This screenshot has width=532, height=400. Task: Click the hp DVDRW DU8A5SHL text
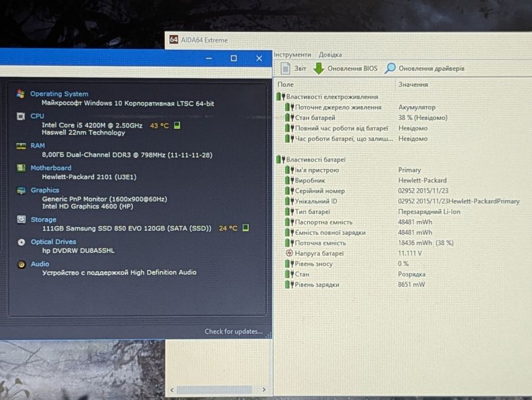point(79,251)
